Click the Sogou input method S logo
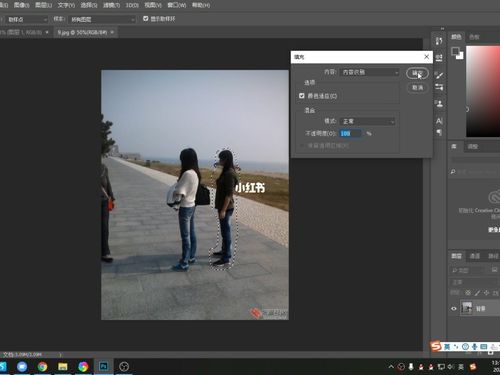The height and width of the screenshot is (375, 500). coord(436,347)
